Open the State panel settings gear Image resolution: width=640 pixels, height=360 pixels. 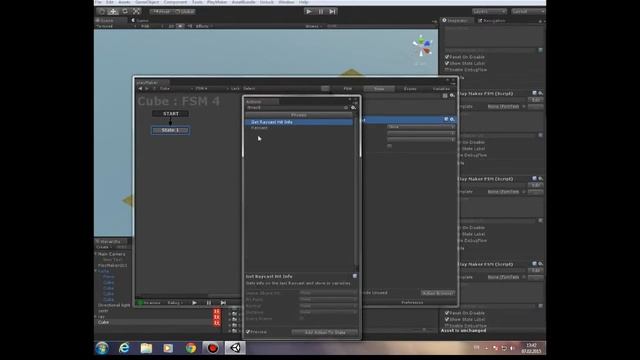(x=452, y=96)
